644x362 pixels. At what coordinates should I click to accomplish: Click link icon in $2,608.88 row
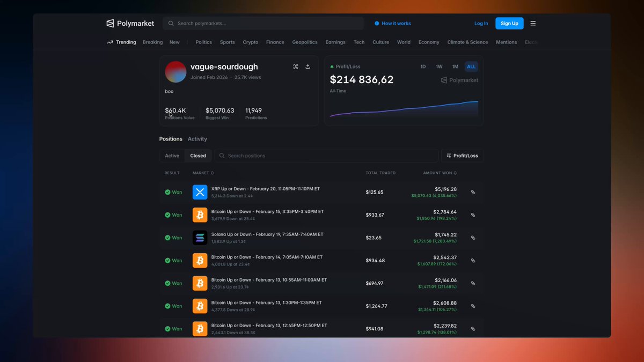point(473,306)
